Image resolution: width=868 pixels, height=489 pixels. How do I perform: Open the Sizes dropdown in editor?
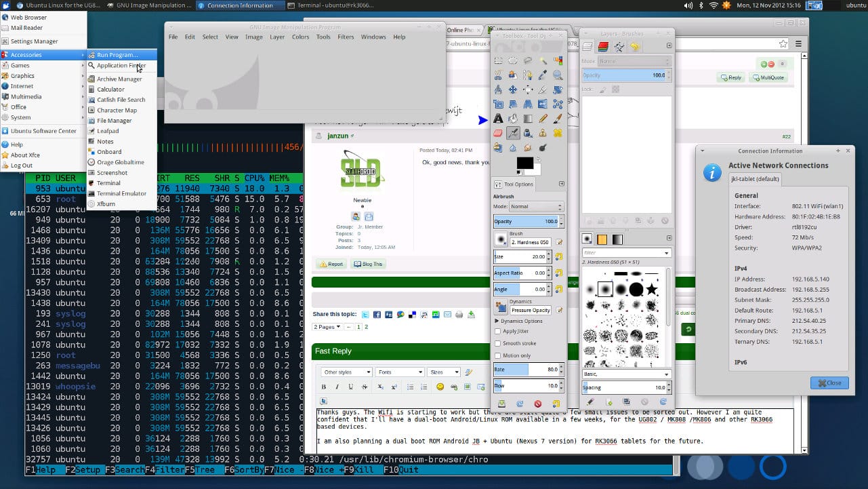444,372
